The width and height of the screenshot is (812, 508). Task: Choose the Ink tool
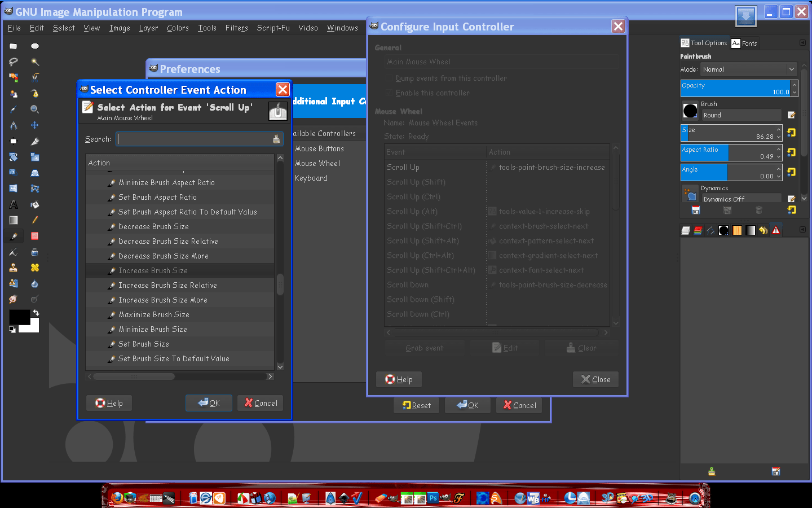click(35, 252)
